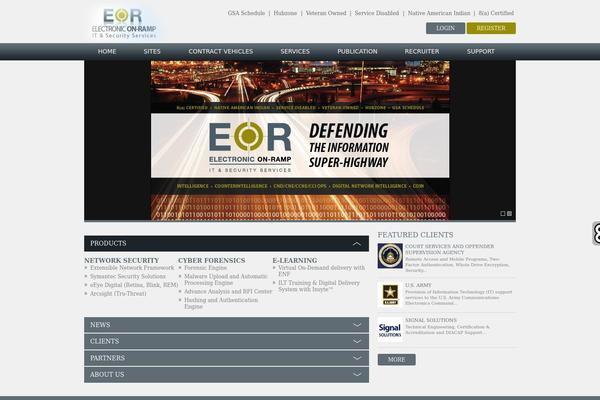Open Symantec Security Solutions link
Image resolution: width=600 pixels, height=400 pixels.
(128, 276)
